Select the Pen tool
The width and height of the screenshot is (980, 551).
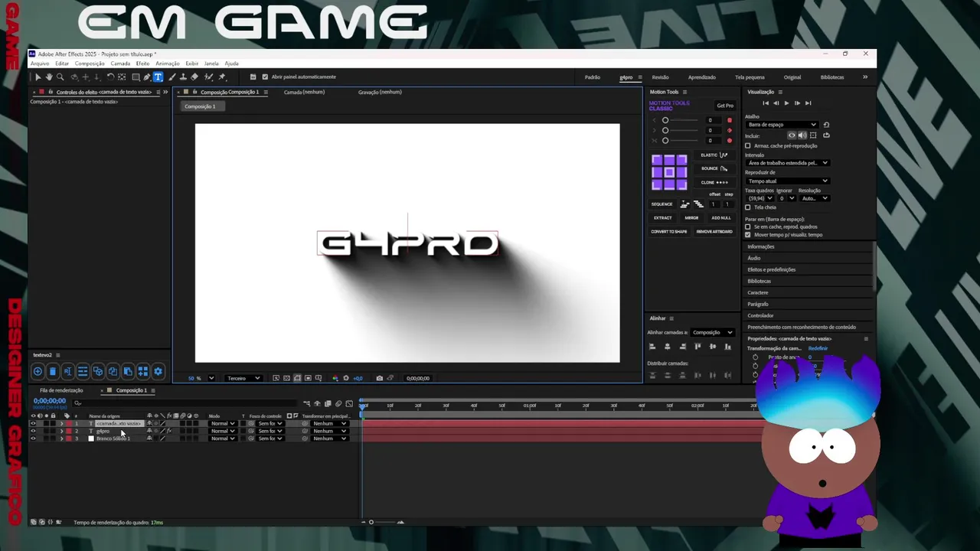[147, 77]
